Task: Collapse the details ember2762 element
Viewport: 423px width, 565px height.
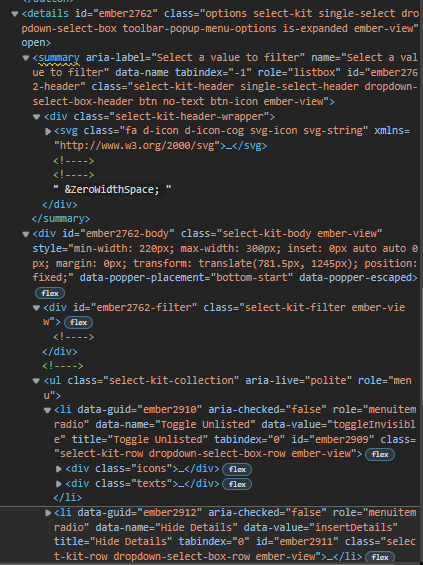Action: [x=15, y=14]
